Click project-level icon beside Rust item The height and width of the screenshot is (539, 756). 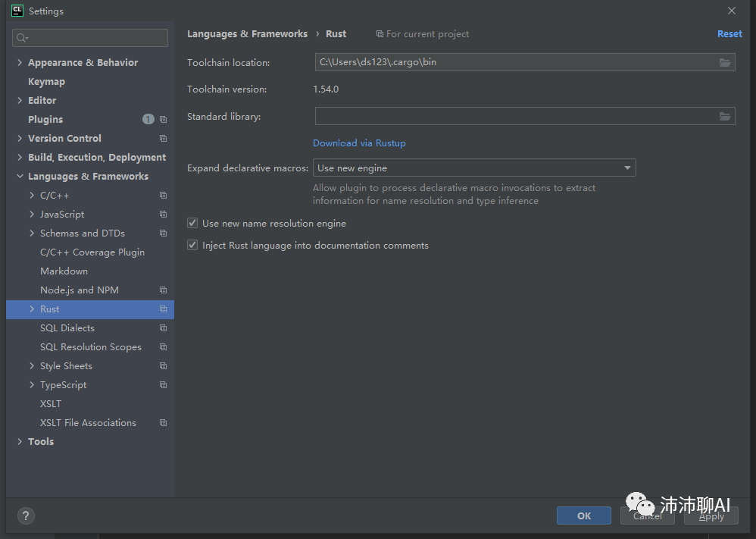[x=163, y=309]
